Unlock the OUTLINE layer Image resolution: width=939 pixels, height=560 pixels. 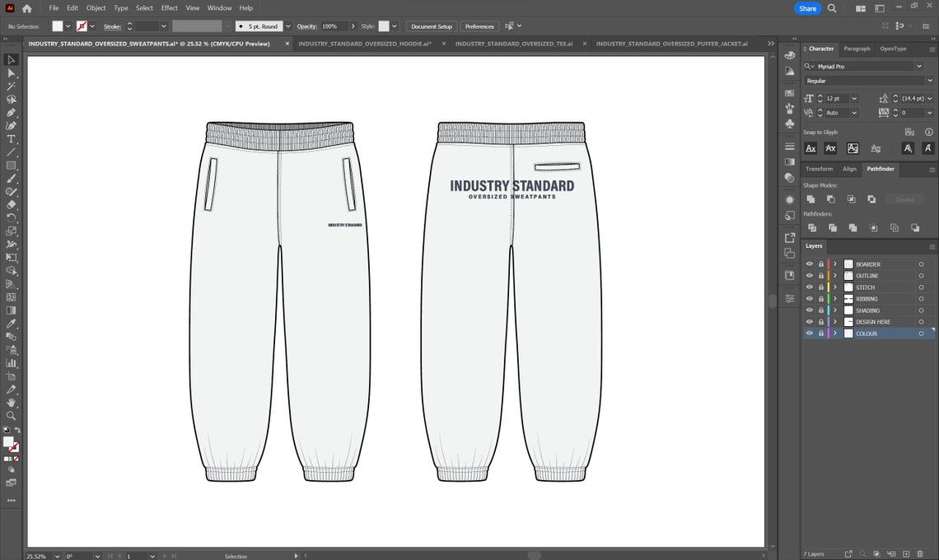(x=820, y=275)
